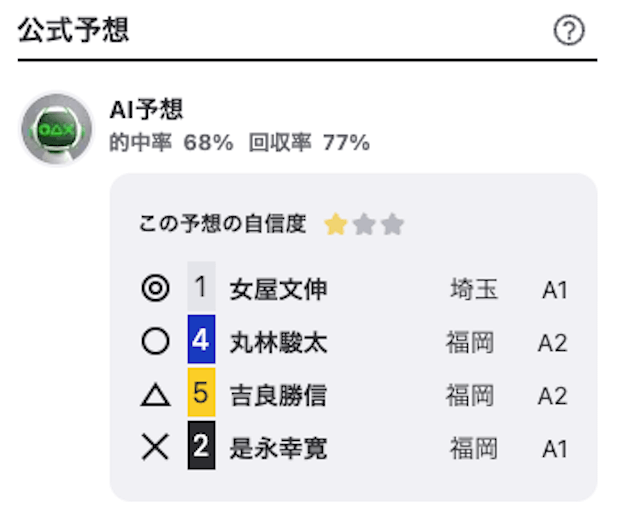Click the 的中率 68% statistic
Image resolution: width=640 pixels, height=530 pixels.
171,143
